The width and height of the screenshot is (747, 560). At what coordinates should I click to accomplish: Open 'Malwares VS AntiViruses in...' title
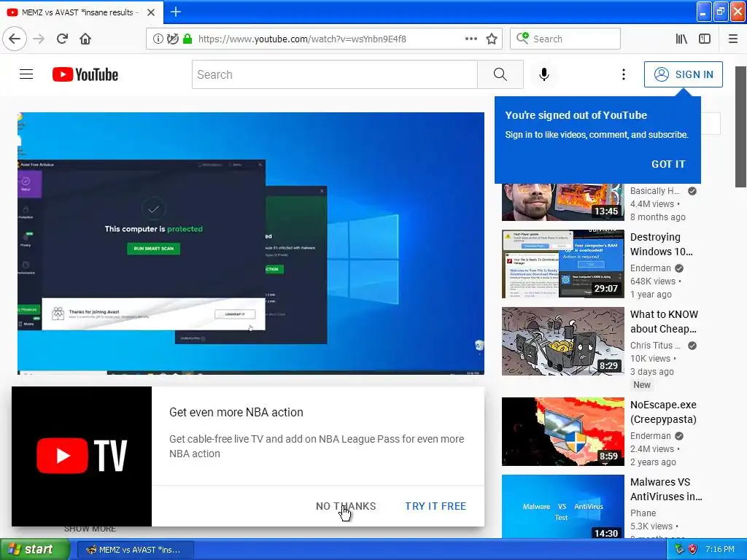(666, 489)
